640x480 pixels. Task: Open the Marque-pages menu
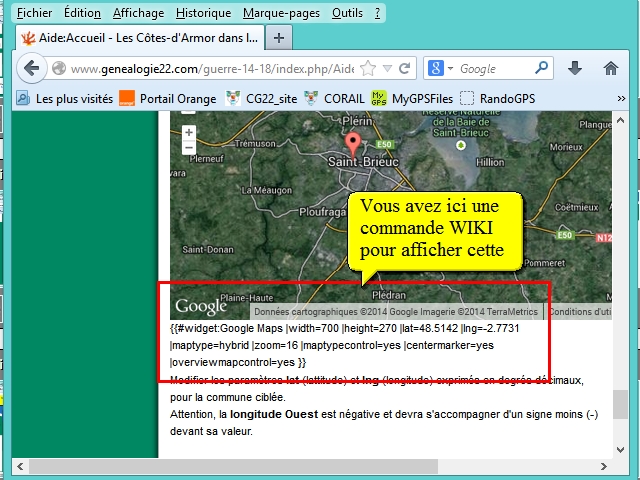point(281,13)
